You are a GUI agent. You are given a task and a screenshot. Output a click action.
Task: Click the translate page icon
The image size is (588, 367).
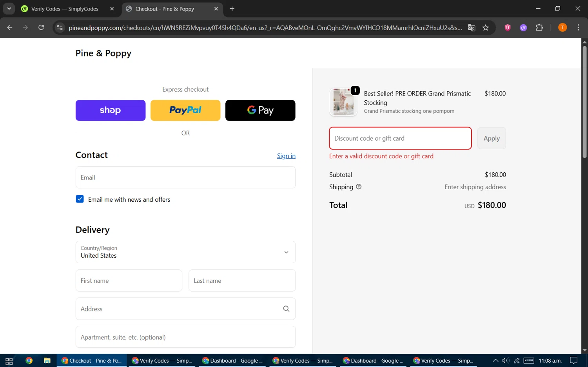click(472, 27)
